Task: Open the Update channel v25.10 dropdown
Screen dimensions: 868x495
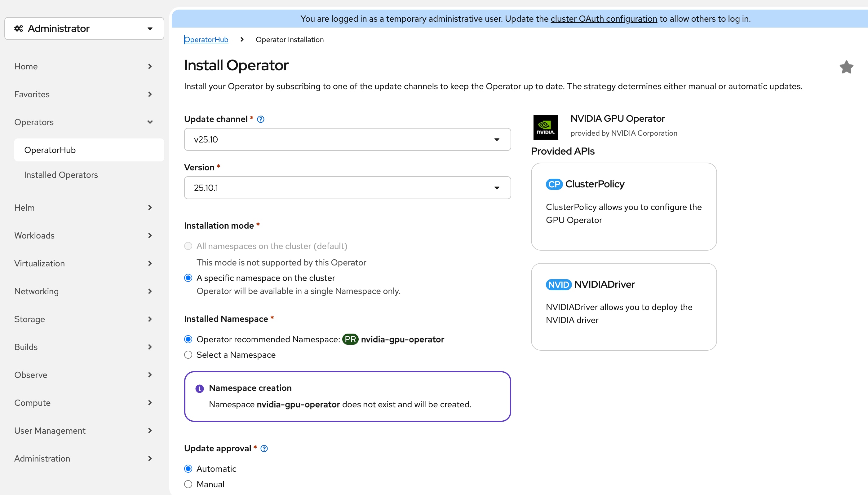Action: click(347, 139)
